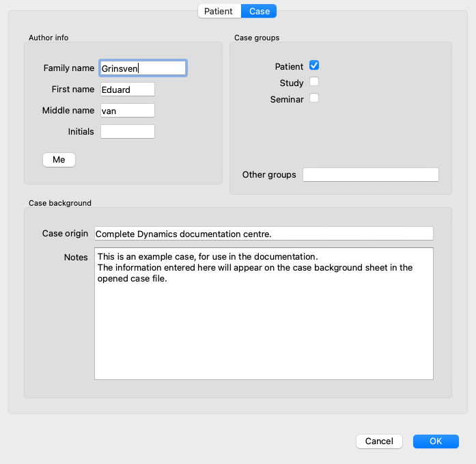Click inside the Notes text area
The height and width of the screenshot is (464, 476).
[x=264, y=314]
